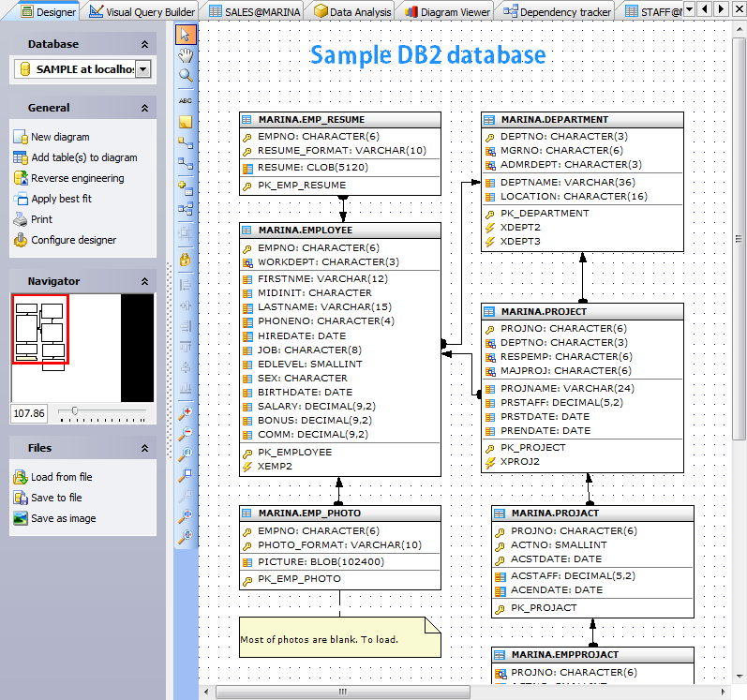Select the MARINA.EMP_RESUME table header
The image size is (747, 700).
click(x=340, y=120)
